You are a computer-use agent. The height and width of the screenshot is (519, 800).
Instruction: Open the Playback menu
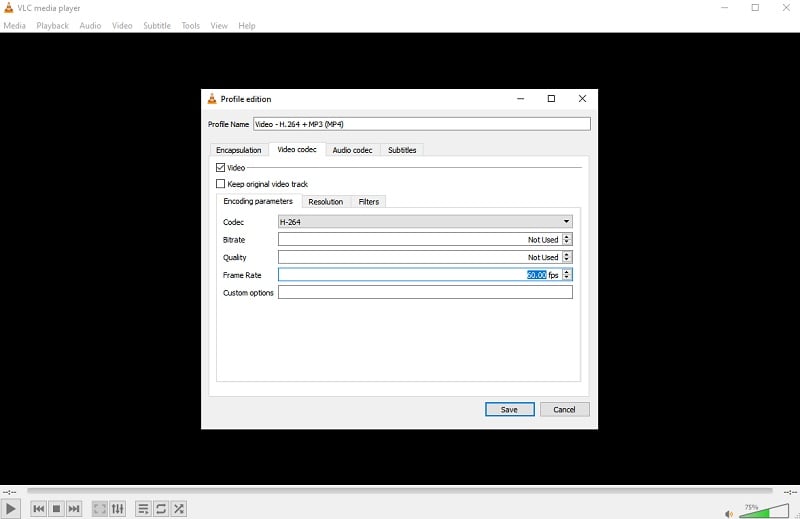pyautogui.click(x=53, y=26)
